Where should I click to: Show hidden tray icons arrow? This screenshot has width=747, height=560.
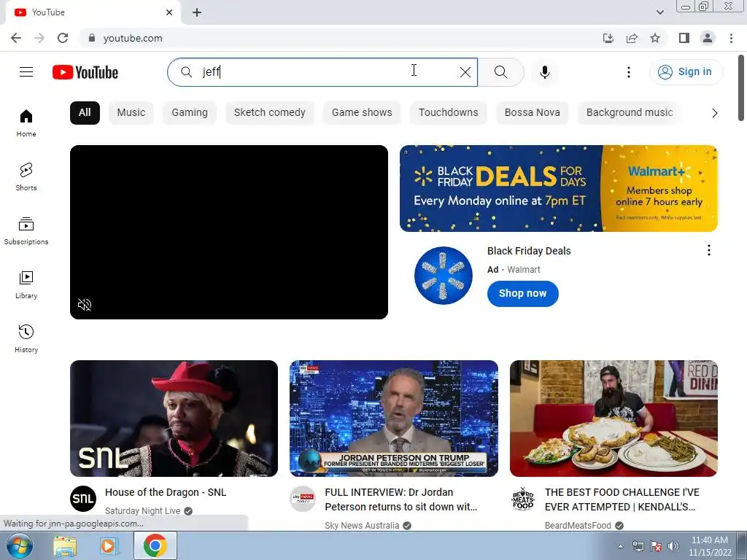(x=620, y=546)
